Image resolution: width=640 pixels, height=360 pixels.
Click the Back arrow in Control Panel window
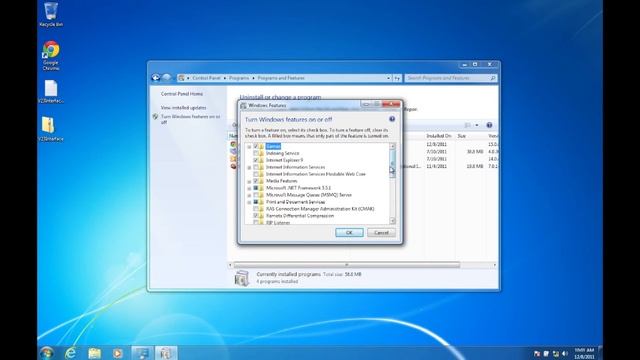pos(156,78)
